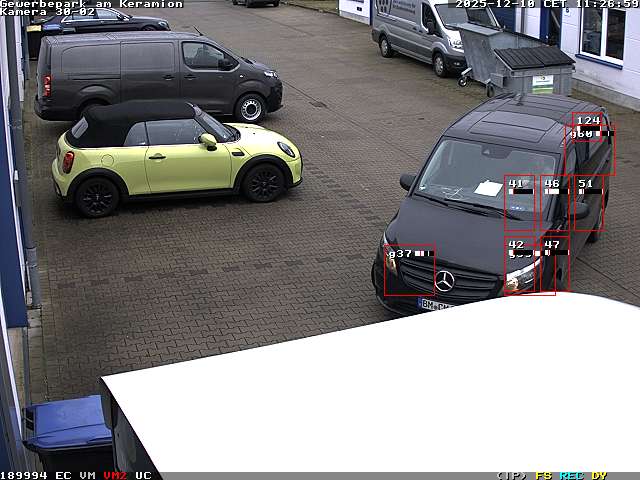Screen dimensions: 640x480
Task: Select the detection box labeled 037
Action: point(409,270)
